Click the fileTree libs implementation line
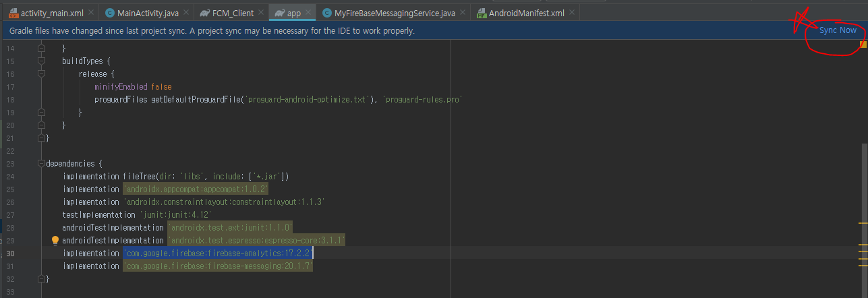868x298 pixels. click(x=175, y=177)
